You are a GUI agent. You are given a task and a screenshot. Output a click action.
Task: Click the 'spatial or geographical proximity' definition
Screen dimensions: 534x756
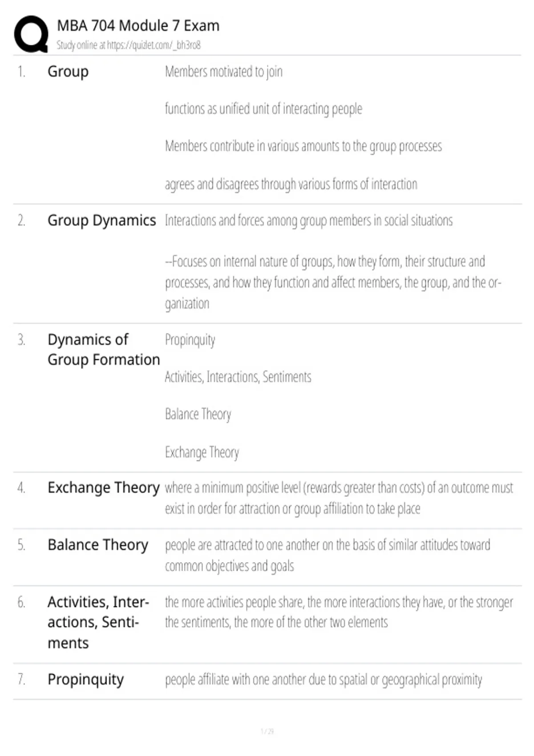(324, 680)
